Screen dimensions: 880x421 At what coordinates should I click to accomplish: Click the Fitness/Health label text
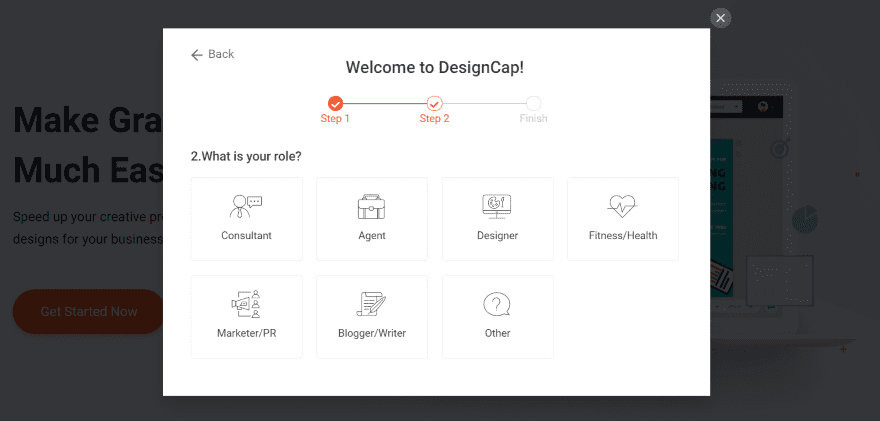(x=623, y=236)
